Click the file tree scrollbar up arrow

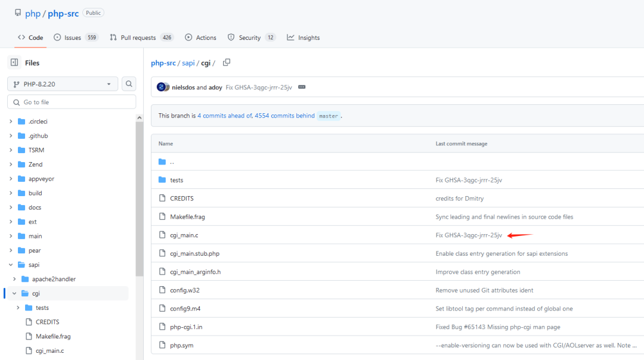tap(139, 118)
